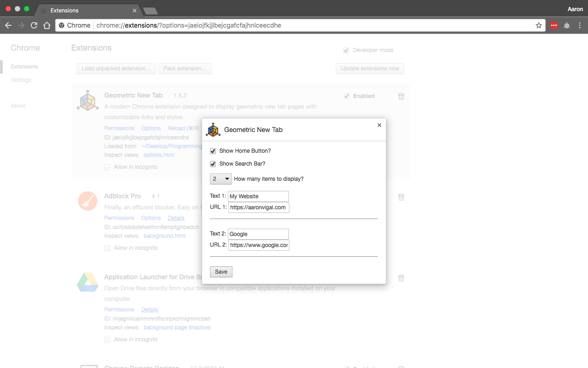Toggle the Developer mode checkbox
Screen dimensions: 588x368
pos(346,50)
